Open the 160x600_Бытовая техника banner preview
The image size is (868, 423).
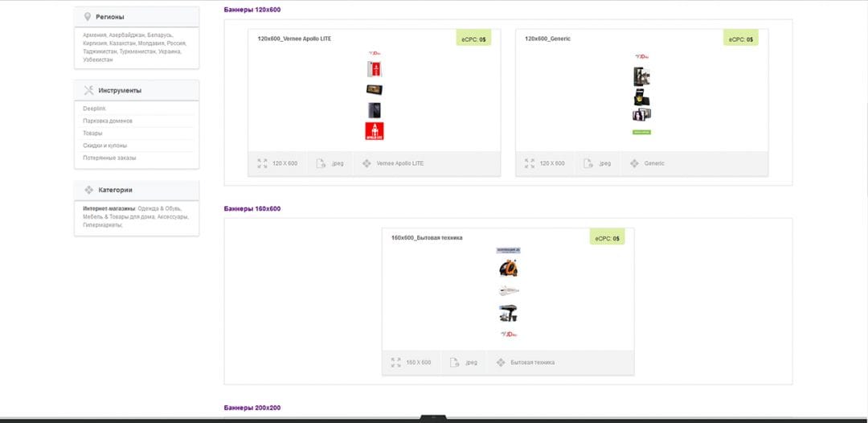click(x=507, y=293)
